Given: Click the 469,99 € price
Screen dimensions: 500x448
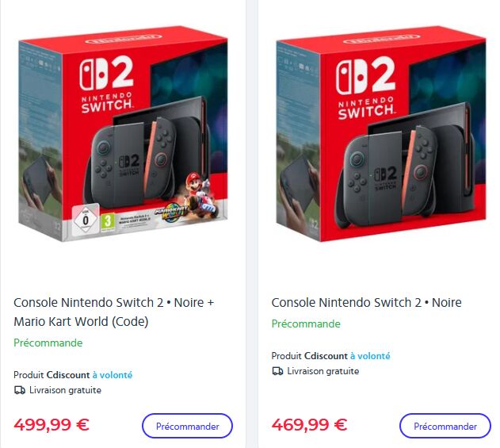Looking at the screenshot, I should click(309, 425).
